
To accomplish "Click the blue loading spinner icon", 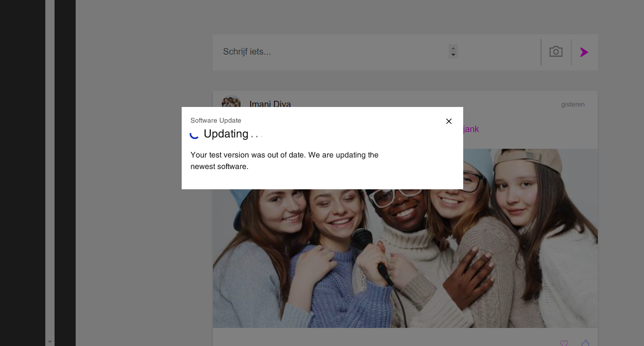I will tap(194, 134).
